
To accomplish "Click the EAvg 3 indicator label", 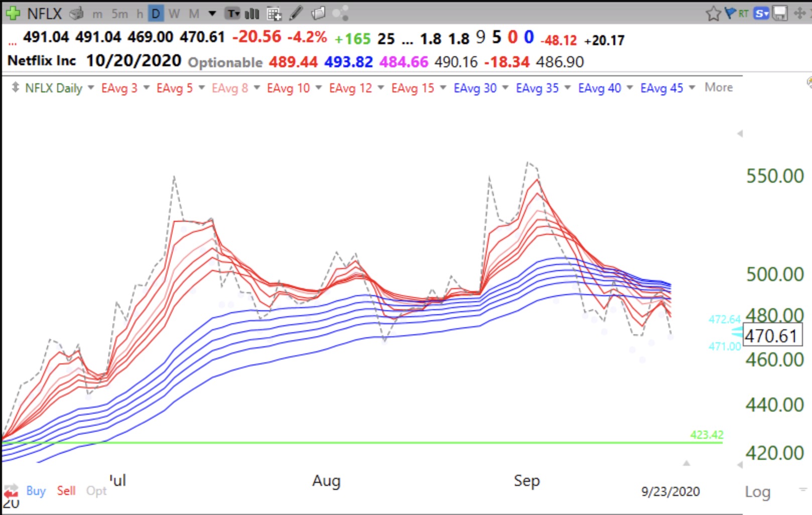I will pyautogui.click(x=119, y=88).
